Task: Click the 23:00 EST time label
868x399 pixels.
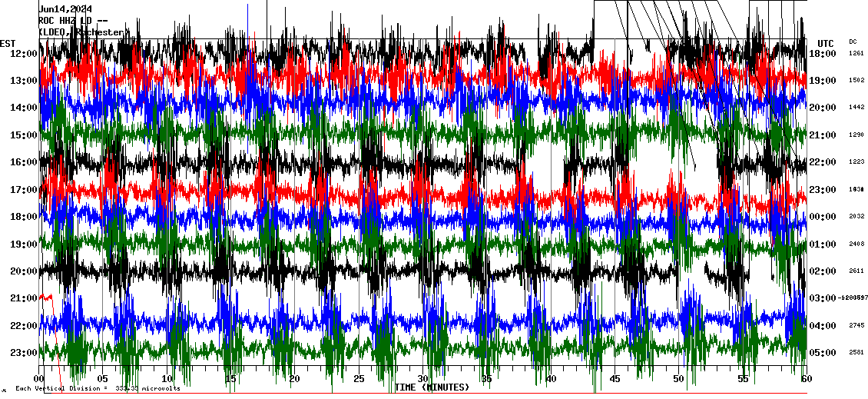Action: click(23, 353)
